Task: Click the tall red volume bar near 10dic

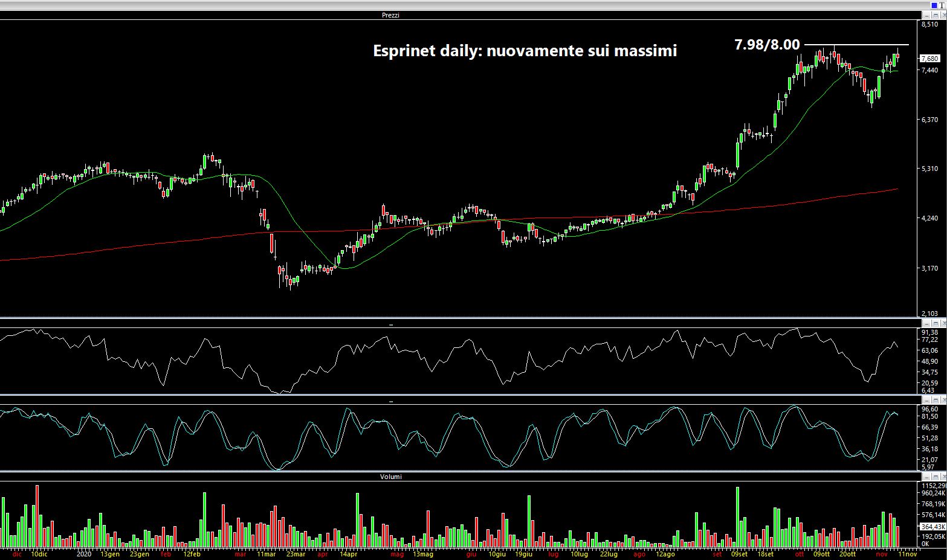Action: (37, 517)
